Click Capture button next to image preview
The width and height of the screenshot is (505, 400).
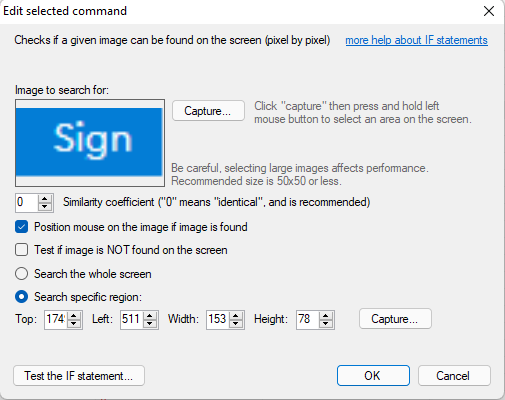point(208,111)
